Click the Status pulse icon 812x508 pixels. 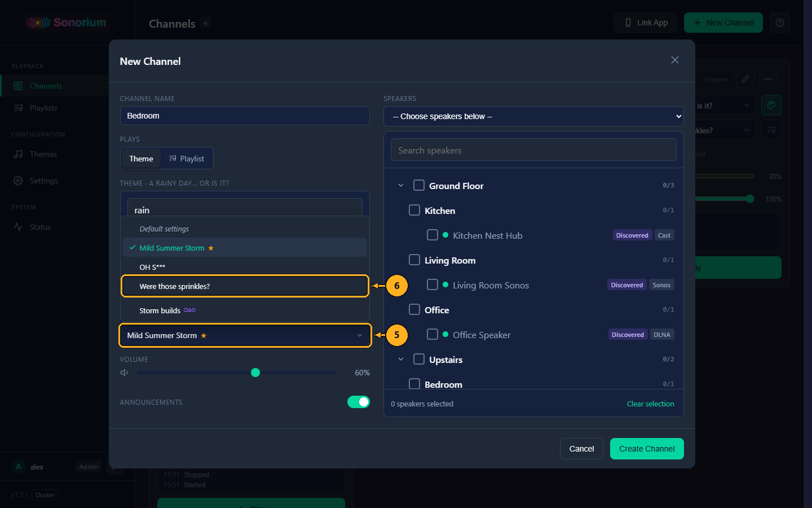coord(18,227)
